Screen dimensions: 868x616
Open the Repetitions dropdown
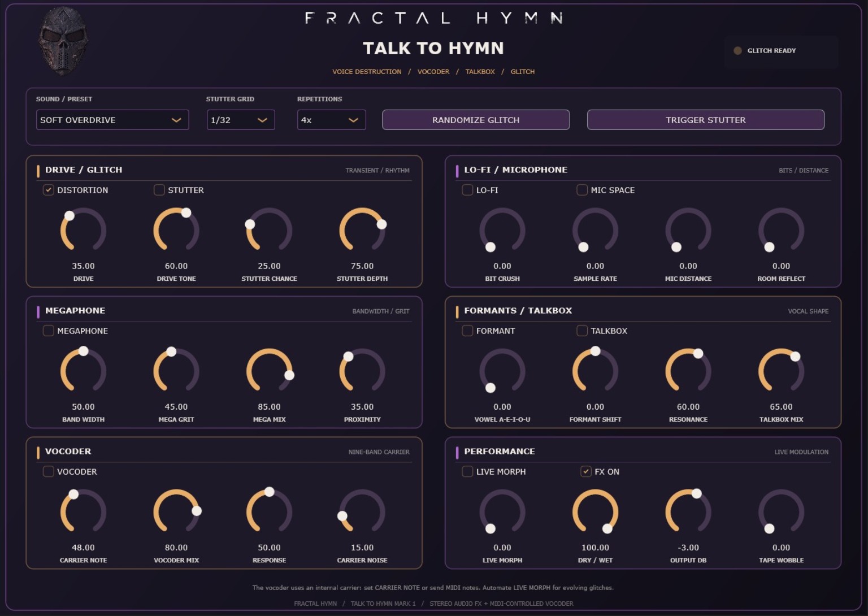pos(332,120)
